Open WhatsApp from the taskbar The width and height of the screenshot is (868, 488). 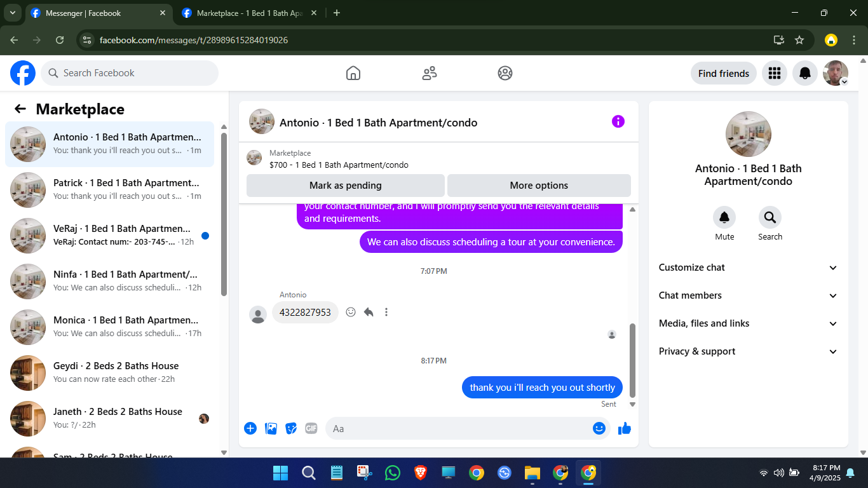393,473
